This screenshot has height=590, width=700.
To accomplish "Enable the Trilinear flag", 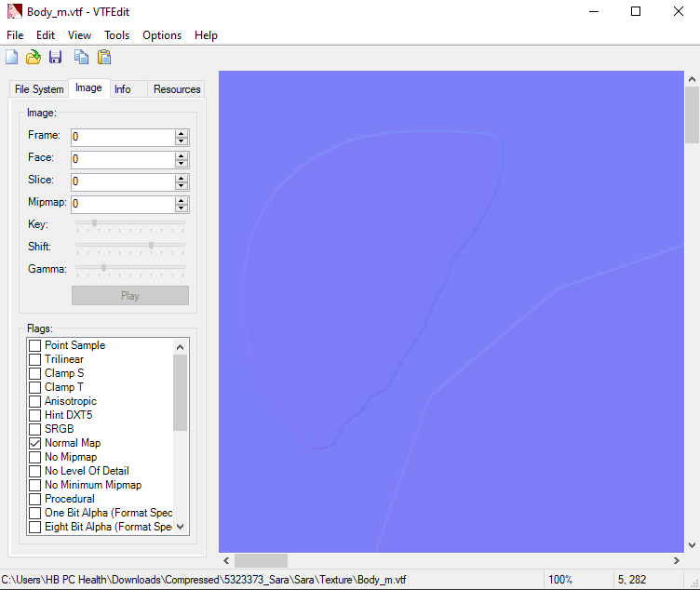I will point(34,359).
